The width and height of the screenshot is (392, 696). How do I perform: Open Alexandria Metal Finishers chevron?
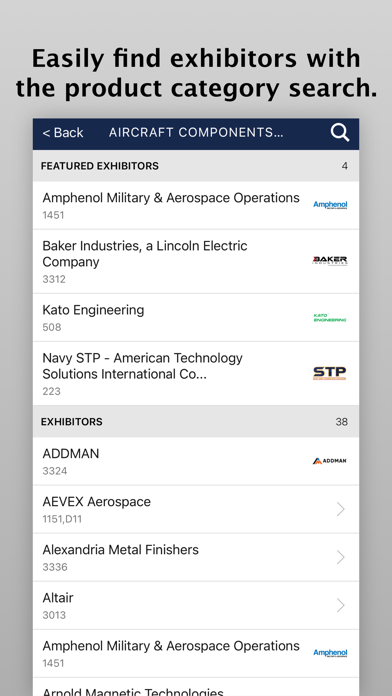click(x=341, y=557)
